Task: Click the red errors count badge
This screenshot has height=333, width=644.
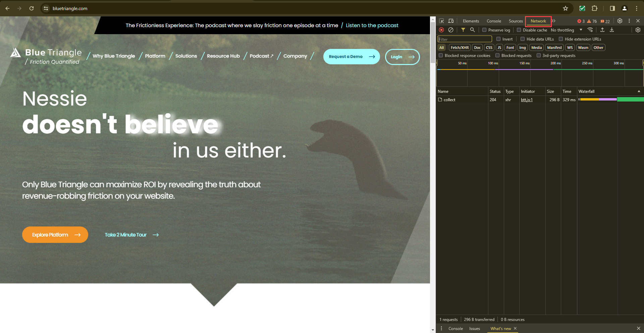Action: 581,21
